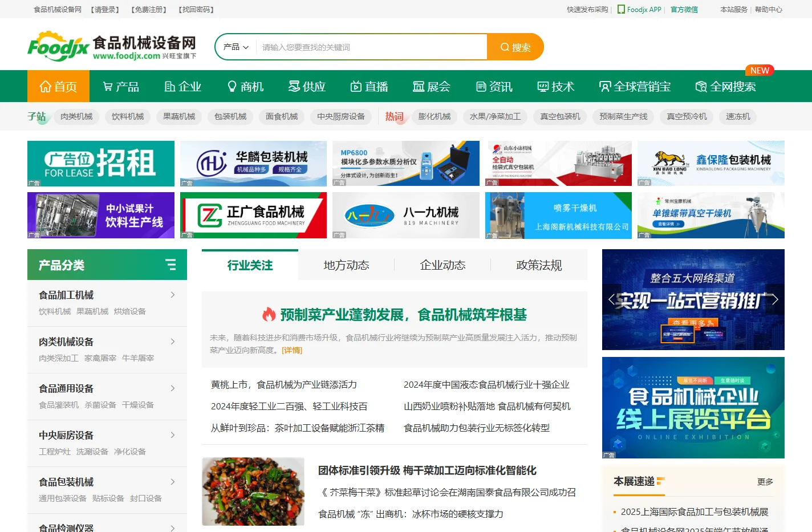This screenshot has height=532, width=812.
Task: Focus the keyword search input field
Action: (371, 47)
